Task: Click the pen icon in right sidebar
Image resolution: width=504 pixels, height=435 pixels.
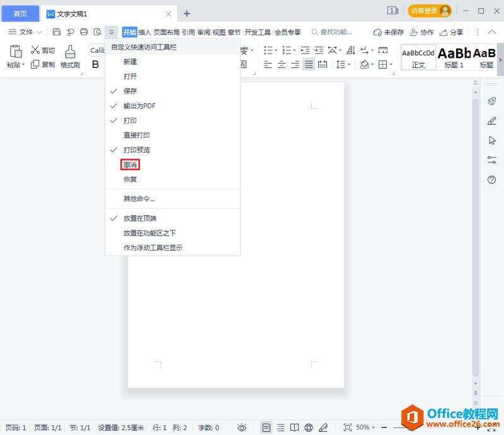Action: pos(492,121)
